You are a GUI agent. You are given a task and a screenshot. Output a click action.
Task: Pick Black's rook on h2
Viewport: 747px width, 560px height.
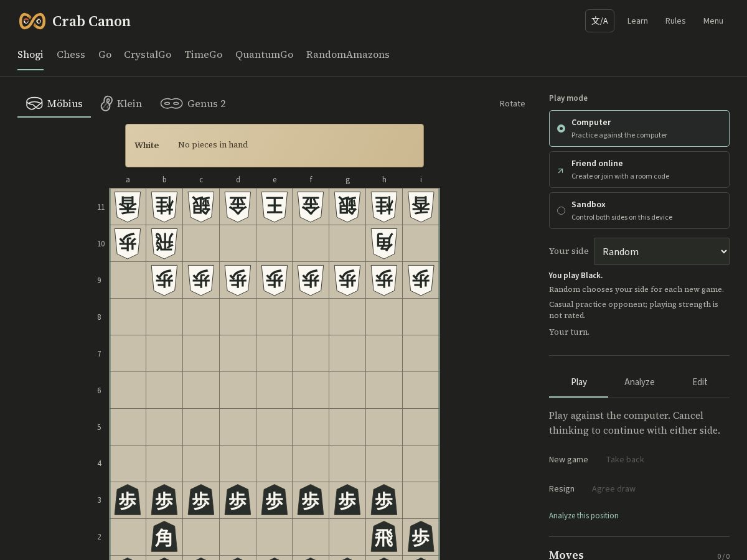384,537
